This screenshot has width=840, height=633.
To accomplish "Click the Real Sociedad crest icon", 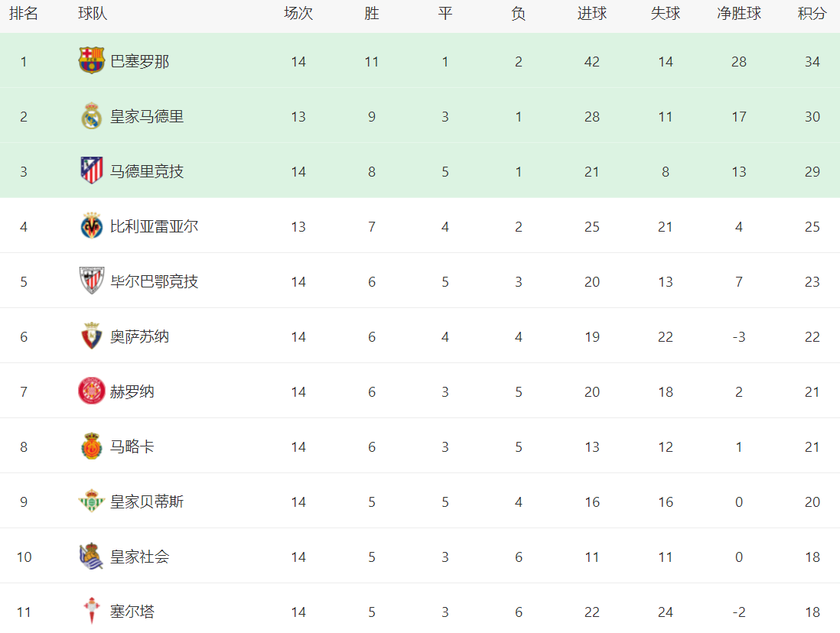I will coord(92,557).
